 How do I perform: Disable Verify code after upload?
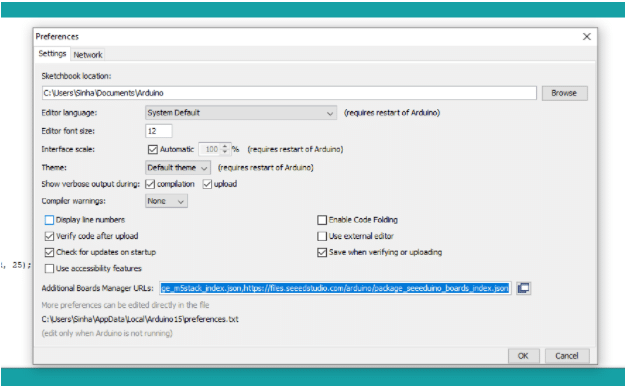point(49,236)
